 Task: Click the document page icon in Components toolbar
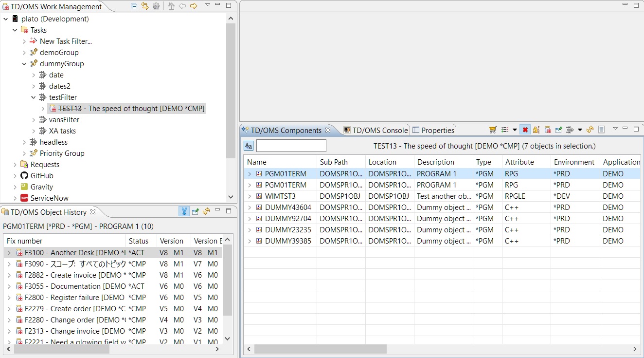click(601, 130)
